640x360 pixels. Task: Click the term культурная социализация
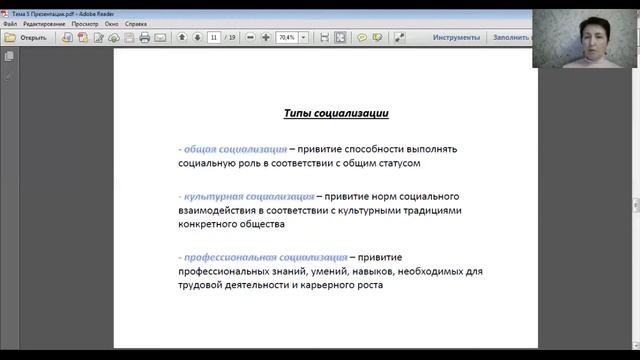pyautogui.click(x=249, y=197)
